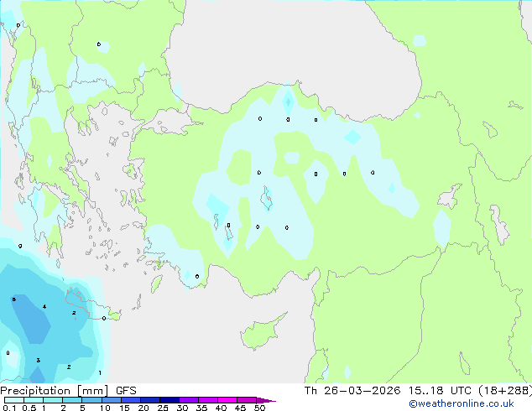Pick the legend swatch between 25 and 30
Screen dimensions: 532x411
click(169, 400)
